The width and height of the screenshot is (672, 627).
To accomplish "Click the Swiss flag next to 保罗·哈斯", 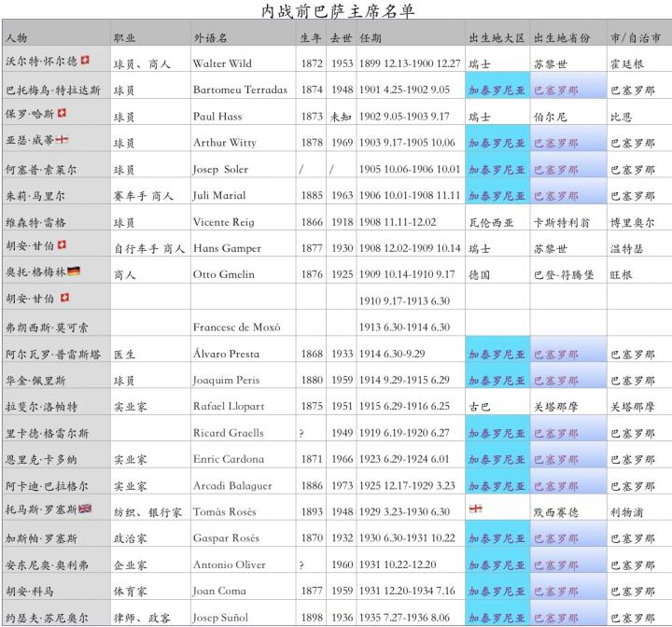I will 63,116.
